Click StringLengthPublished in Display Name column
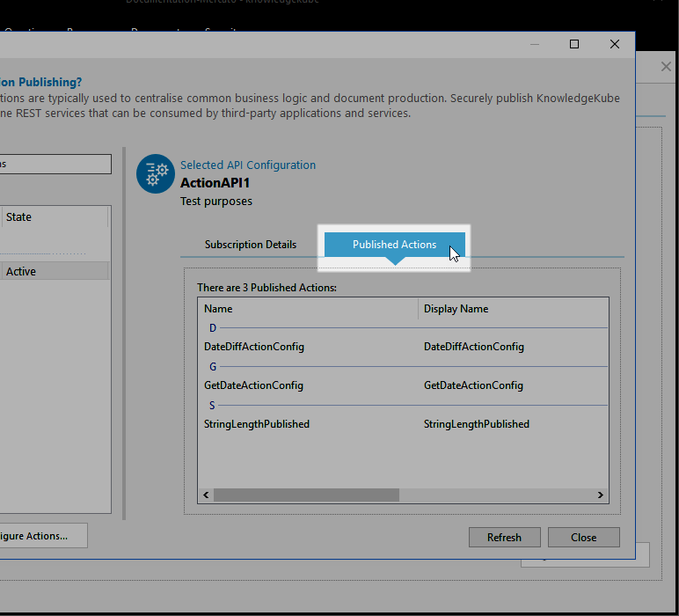This screenshot has width=679, height=616. point(477,424)
